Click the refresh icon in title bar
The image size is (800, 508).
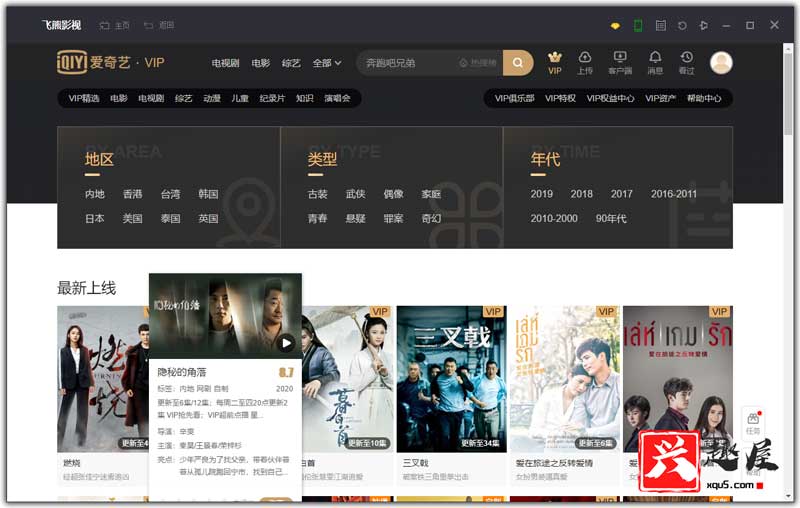(x=682, y=26)
